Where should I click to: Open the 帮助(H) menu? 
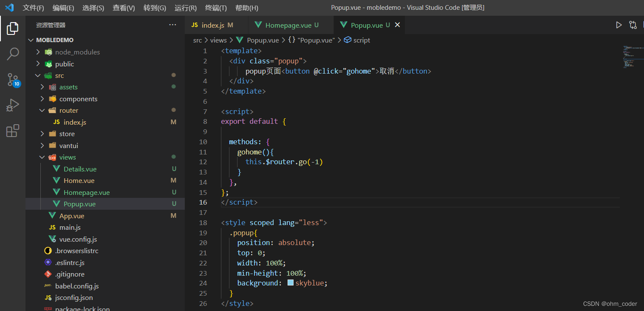(x=246, y=8)
